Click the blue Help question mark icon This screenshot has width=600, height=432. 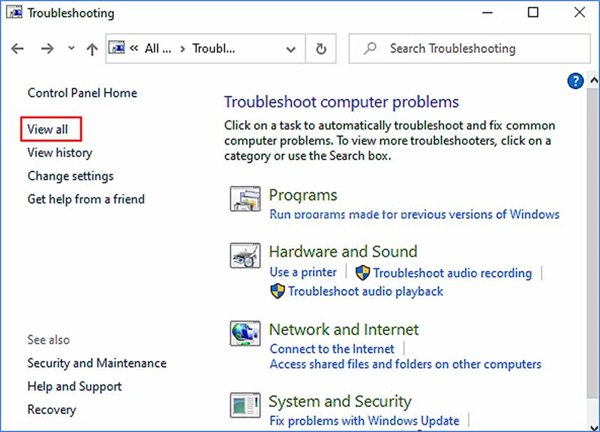tap(575, 81)
